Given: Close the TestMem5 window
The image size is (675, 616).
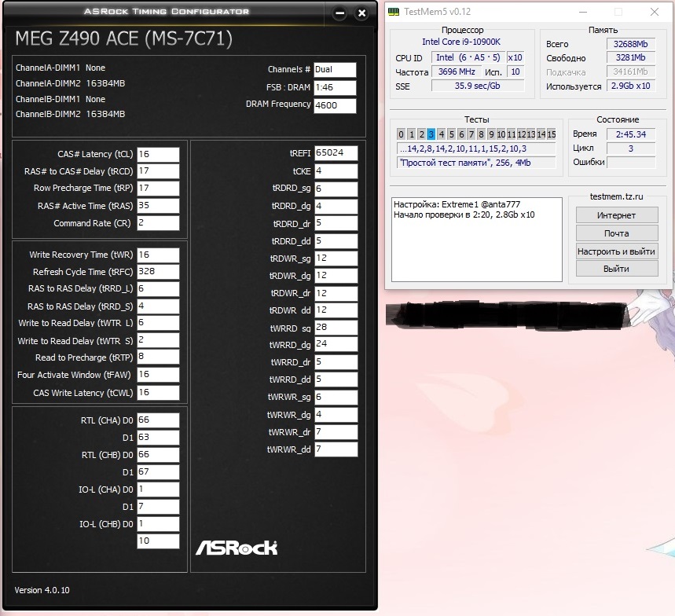Looking at the screenshot, I should [x=655, y=12].
